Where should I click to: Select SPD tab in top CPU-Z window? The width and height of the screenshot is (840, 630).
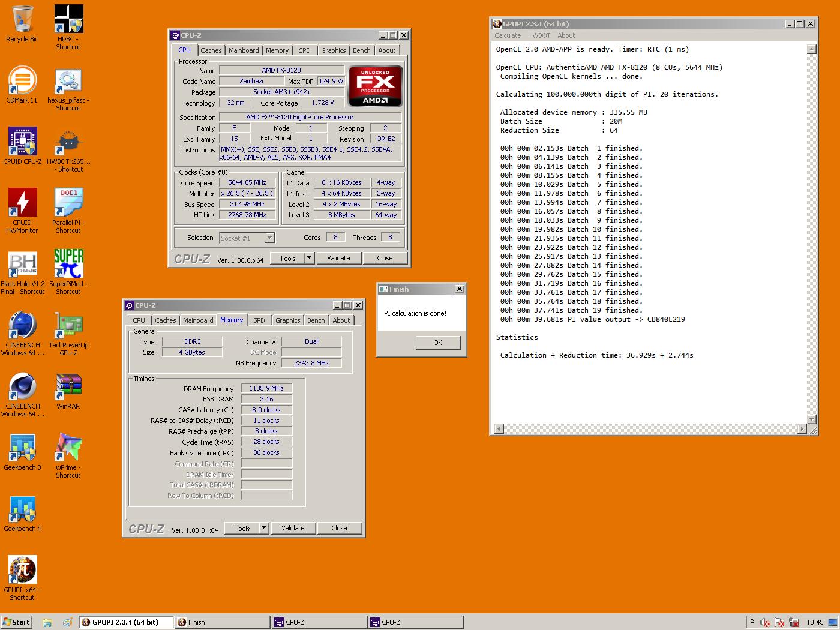tap(305, 50)
